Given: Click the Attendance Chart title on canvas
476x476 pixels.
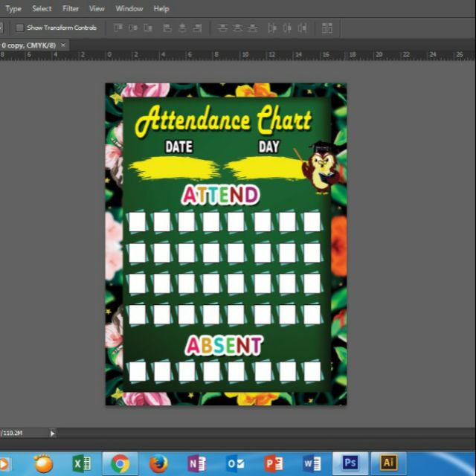Looking at the screenshot, I should click(x=223, y=121).
